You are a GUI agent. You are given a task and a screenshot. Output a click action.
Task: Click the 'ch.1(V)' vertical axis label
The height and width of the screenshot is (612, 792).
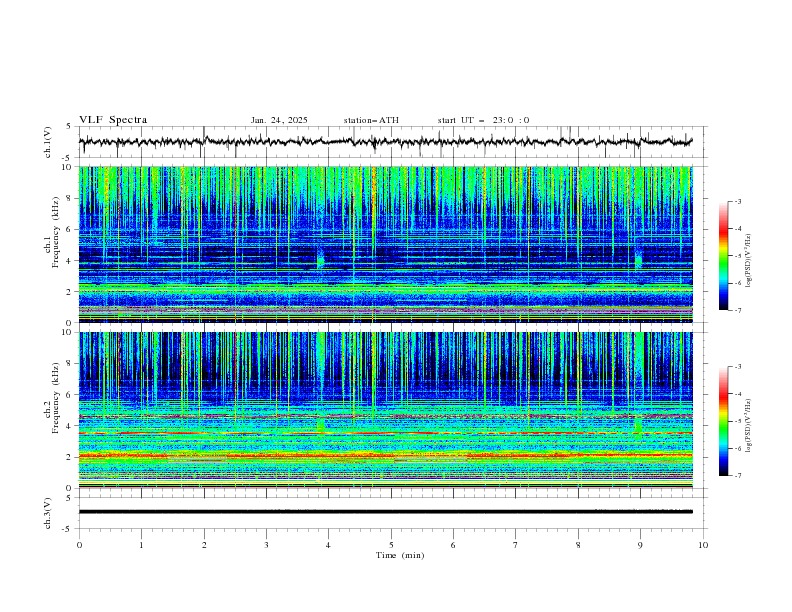tap(48, 142)
